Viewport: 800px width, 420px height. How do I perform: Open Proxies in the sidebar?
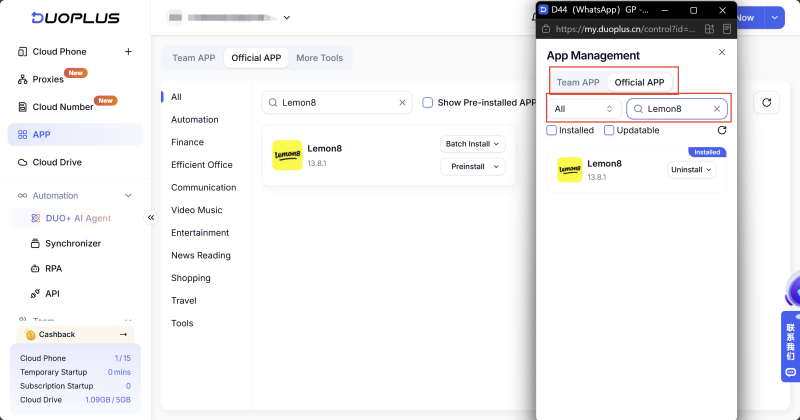click(48, 79)
